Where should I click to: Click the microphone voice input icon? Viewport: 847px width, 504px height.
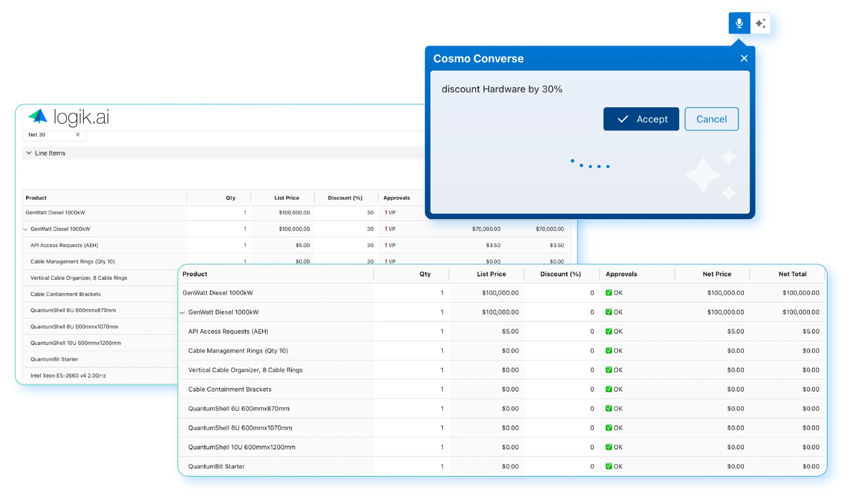click(739, 23)
